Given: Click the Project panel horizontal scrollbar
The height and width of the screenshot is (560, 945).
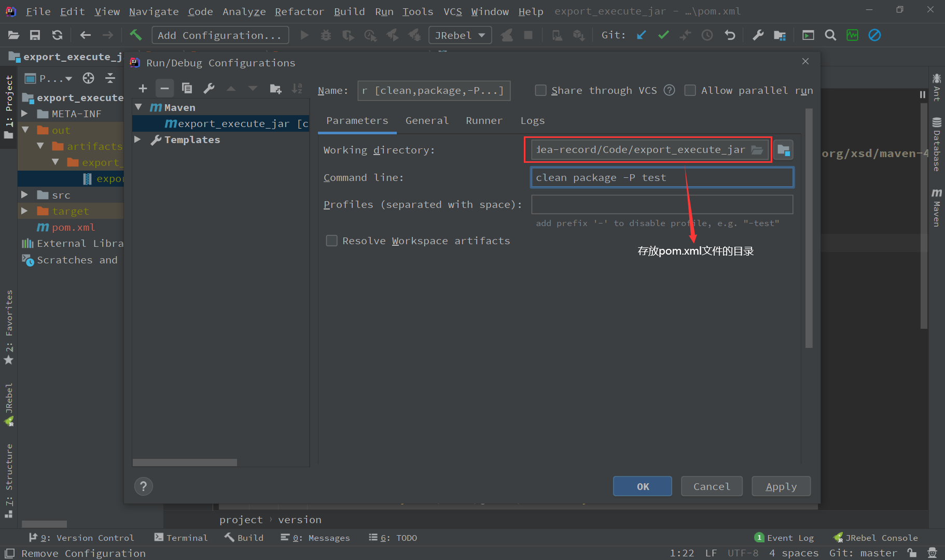Looking at the screenshot, I should tap(44, 524).
